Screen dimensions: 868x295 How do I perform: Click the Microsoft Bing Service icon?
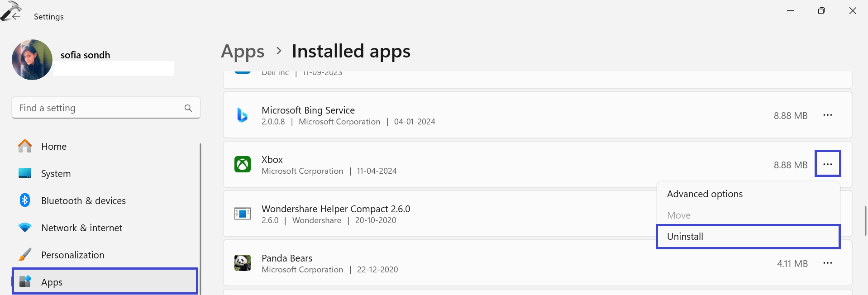click(x=243, y=115)
